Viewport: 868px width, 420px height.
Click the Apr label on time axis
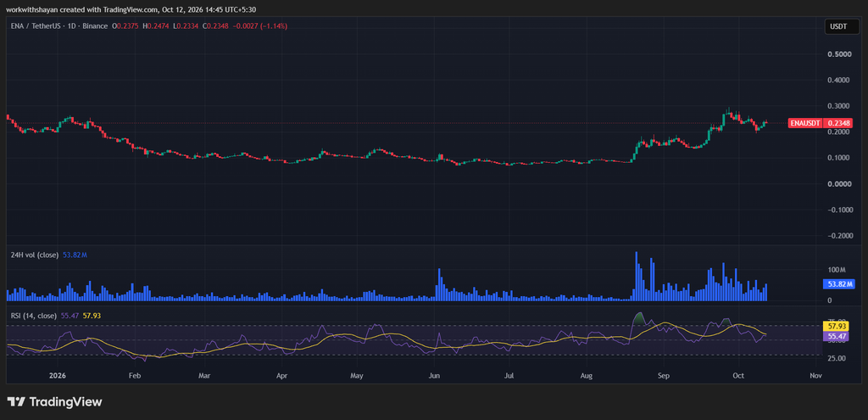(281, 376)
